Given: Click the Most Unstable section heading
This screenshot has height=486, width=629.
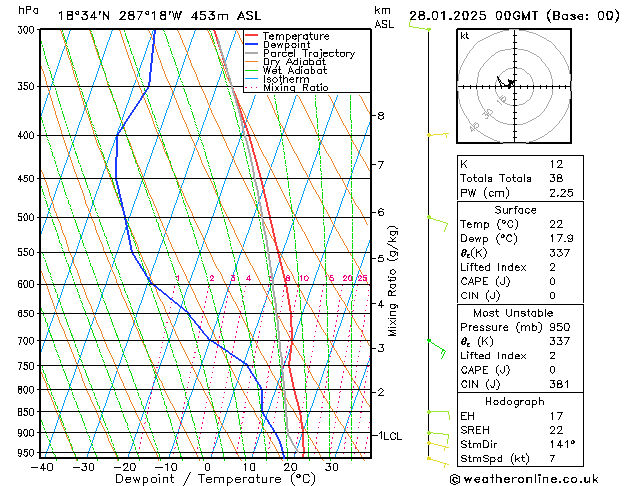Looking at the screenshot, I should coord(513,313).
